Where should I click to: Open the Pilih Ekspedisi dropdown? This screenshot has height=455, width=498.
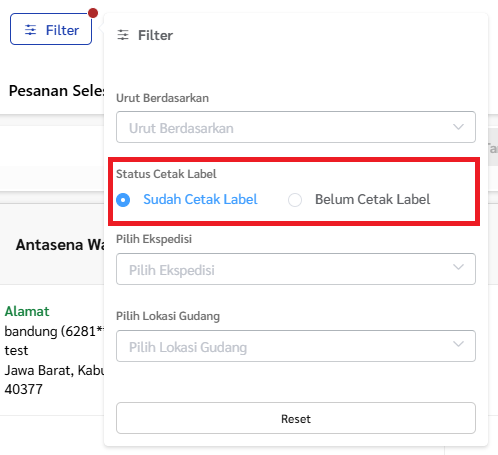coord(296,269)
